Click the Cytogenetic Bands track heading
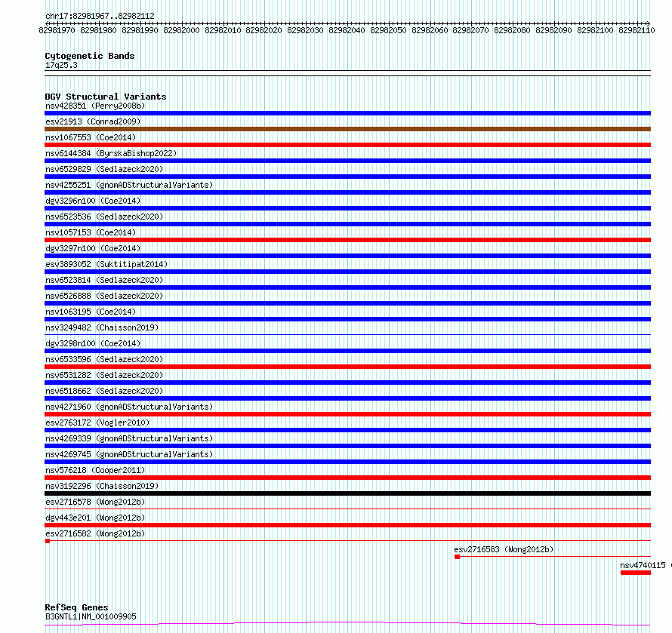Image resolution: width=672 pixels, height=633 pixels. (x=90, y=56)
